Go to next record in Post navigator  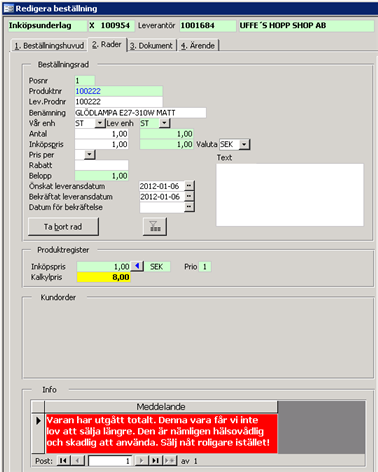point(141,461)
